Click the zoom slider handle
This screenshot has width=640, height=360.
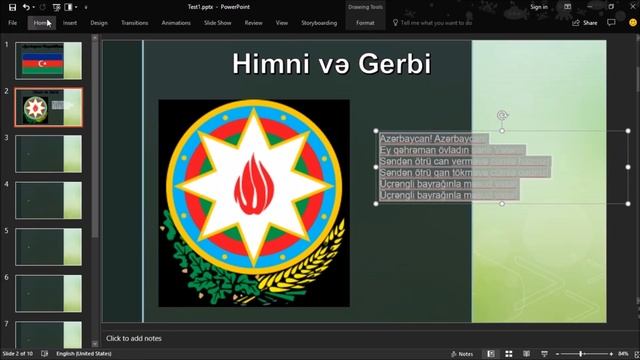pyautogui.click(x=580, y=354)
